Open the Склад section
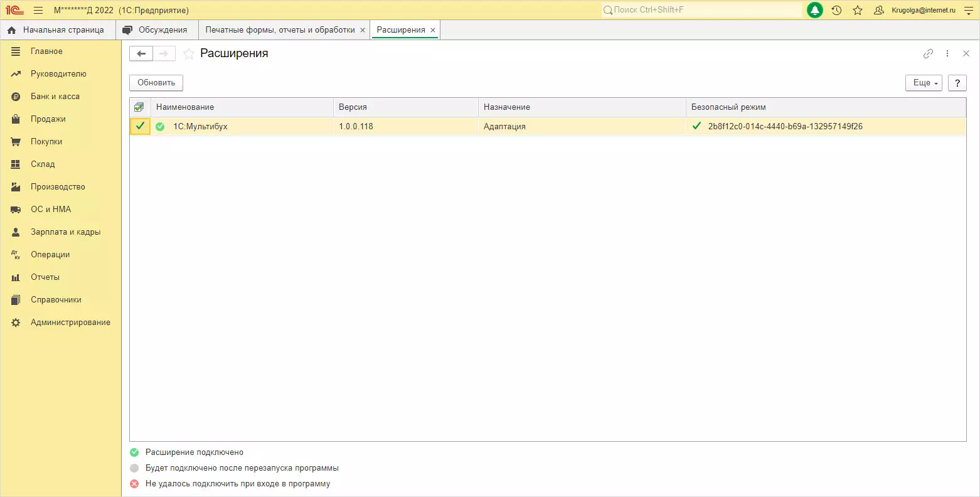Screen dimensions: 980x497 (x=61, y=164)
